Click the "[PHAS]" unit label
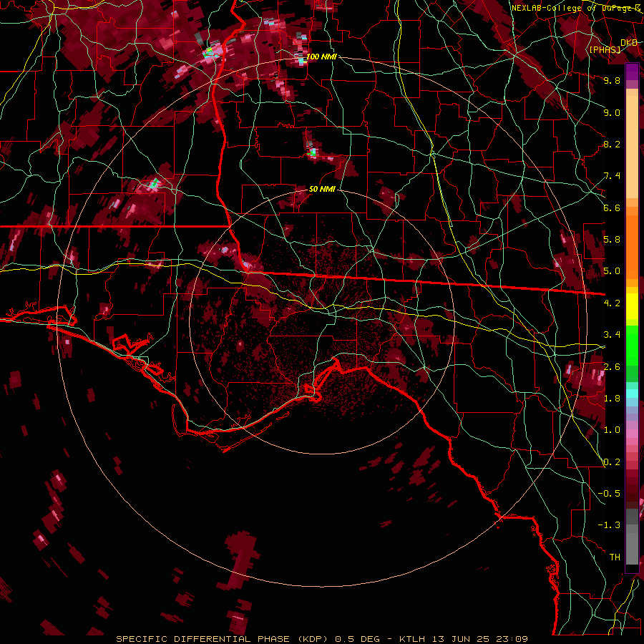This screenshot has width=644, height=644. point(605,49)
